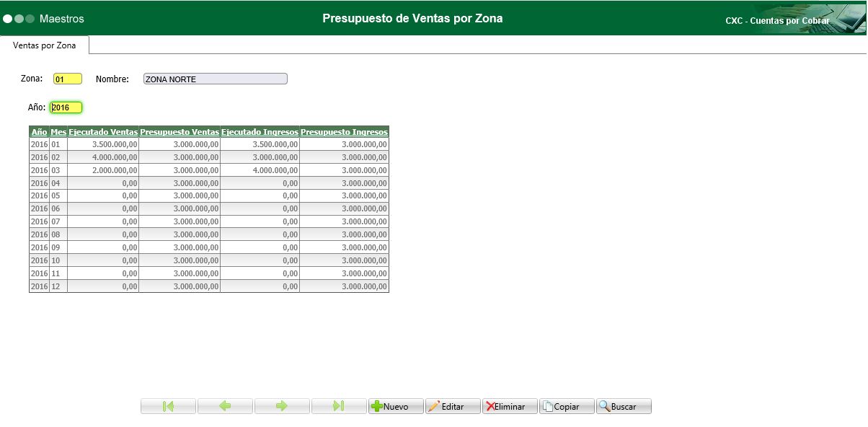The width and height of the screenshot is (868, 427).
Task: Click the Buscar button
Action: (623, 406)
